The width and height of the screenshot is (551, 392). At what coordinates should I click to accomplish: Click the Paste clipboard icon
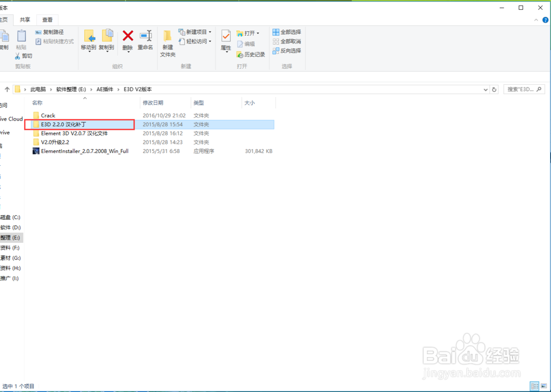click(21, 36)
